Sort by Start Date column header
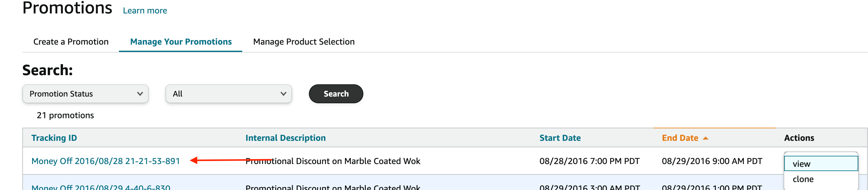The image size is (868, 190). tap(560, 138)
